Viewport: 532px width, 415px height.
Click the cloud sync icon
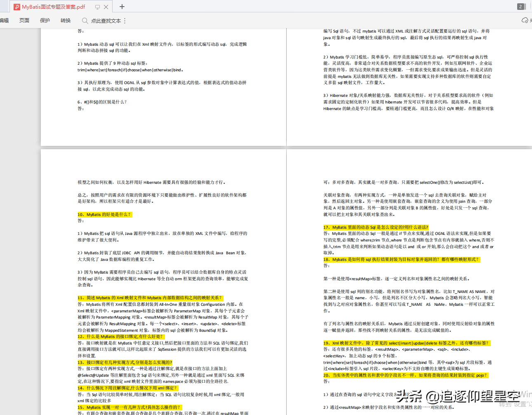(525, 20)
